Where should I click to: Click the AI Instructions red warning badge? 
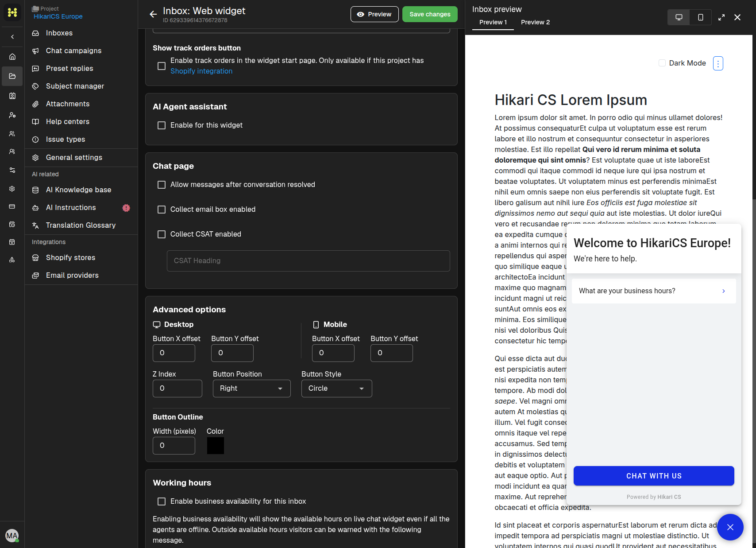pyautogui.click(x=126, y=208)
